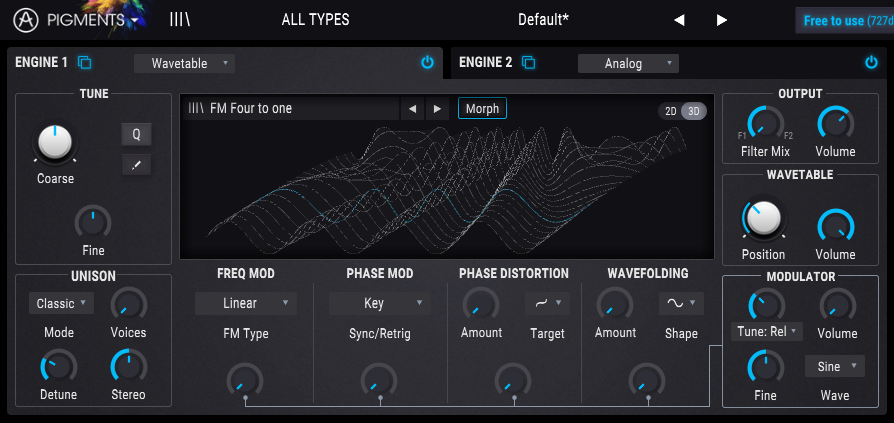
Task: Click the Freq Mod amount knob
Action: [245, 381]
